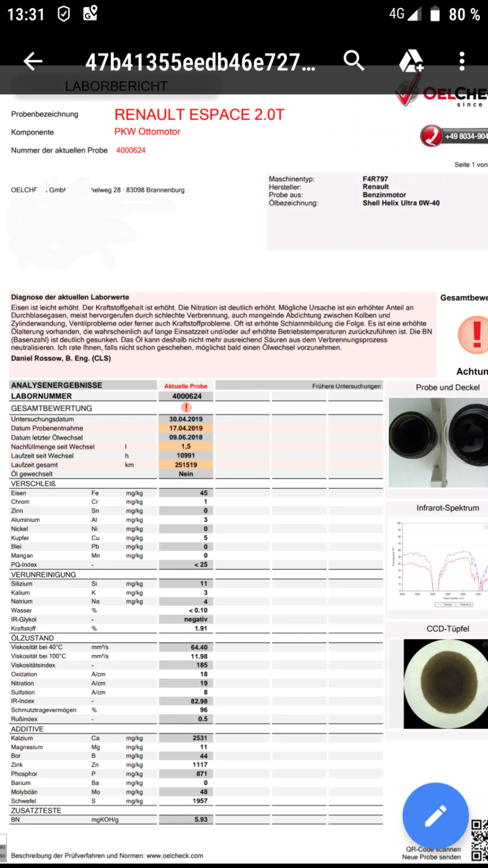Select the Schwefel value 1957
Screen dimensions: 488x868
pyautogui.click(x=200, y=801)
